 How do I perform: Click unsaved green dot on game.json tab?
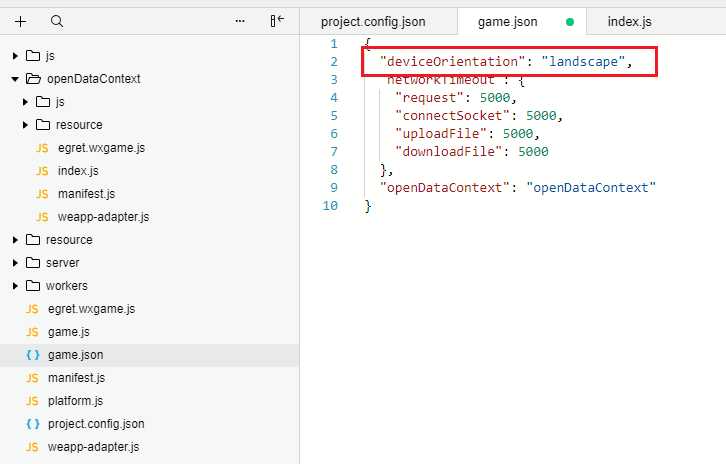coord(570,22)
